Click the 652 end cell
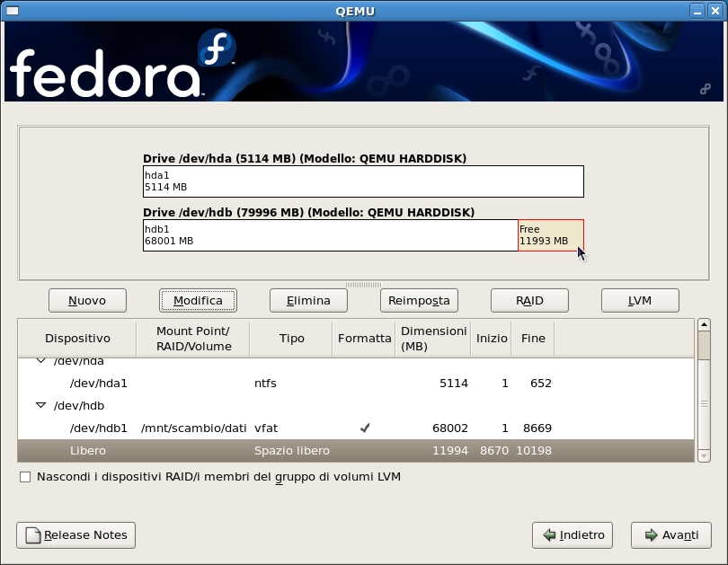Image resolution: width=728 pixels, height=565 pixels. [x=541, y=384]
